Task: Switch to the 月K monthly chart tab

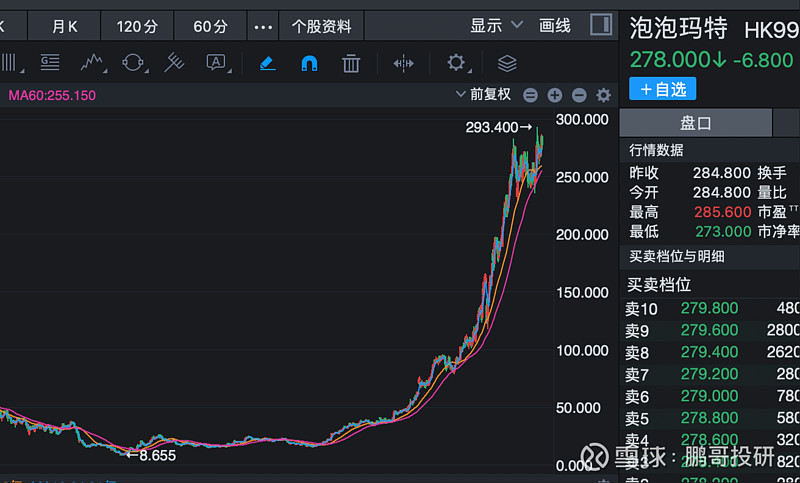Action: pos(64,26)
